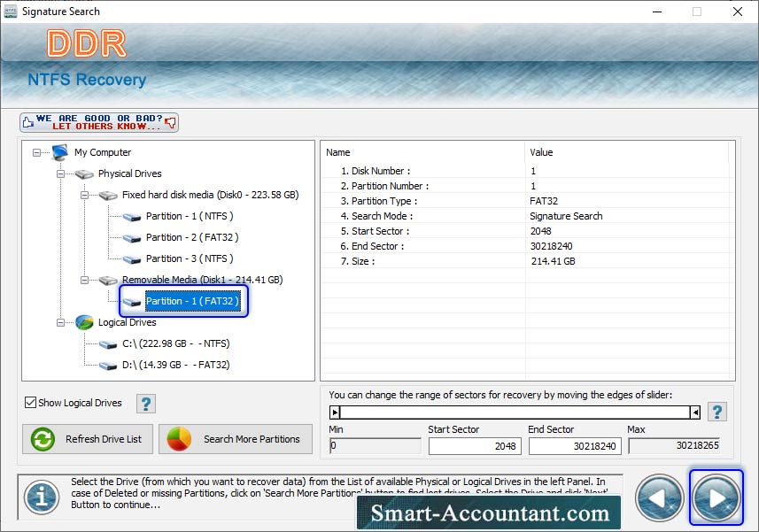Close the Signature Search window
This screenshot has height=532, width=759.
tap(737, 12)
